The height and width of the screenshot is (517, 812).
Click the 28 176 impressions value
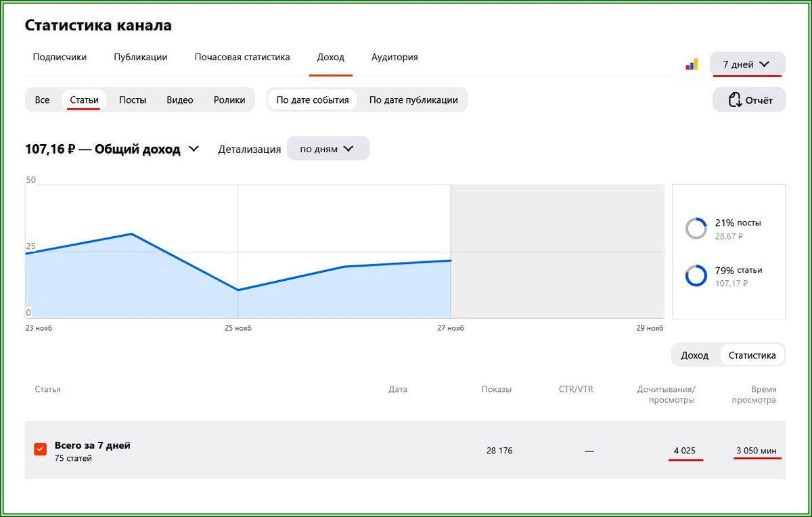[x=499, y=451]
